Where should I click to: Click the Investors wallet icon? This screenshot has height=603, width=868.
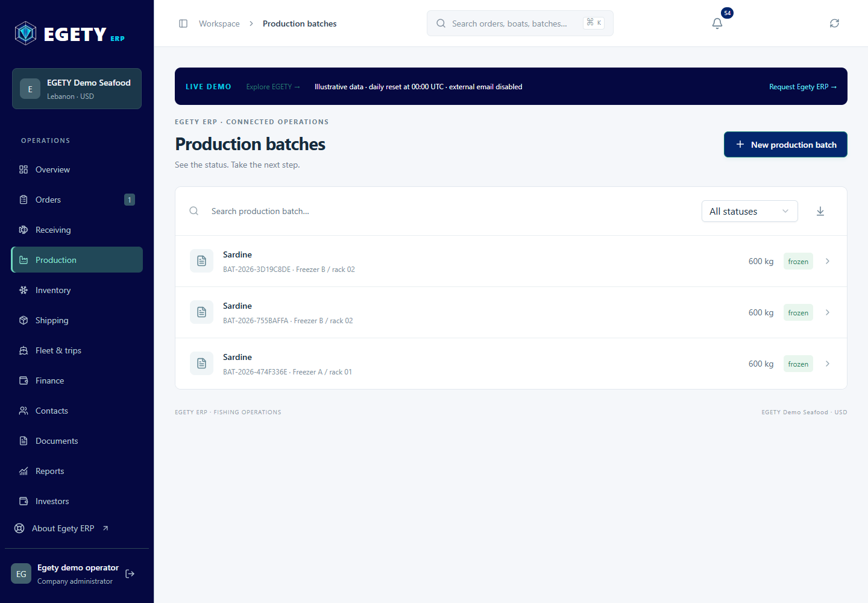24,501
